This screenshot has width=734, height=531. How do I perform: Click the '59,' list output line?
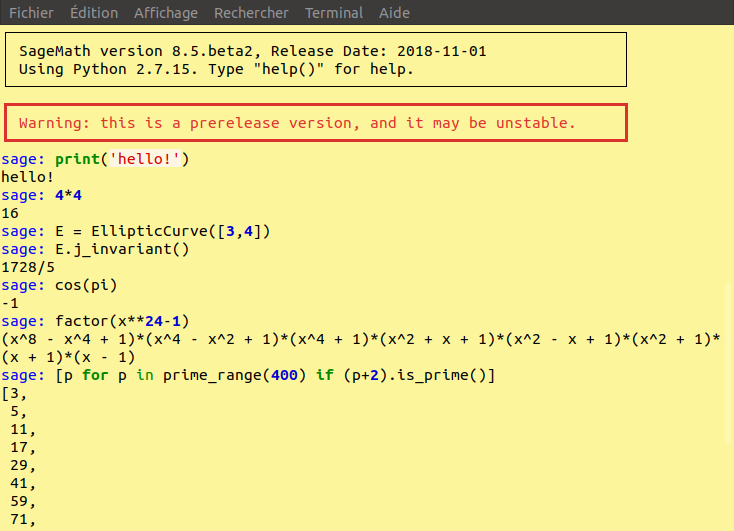[x=23, y=502]
